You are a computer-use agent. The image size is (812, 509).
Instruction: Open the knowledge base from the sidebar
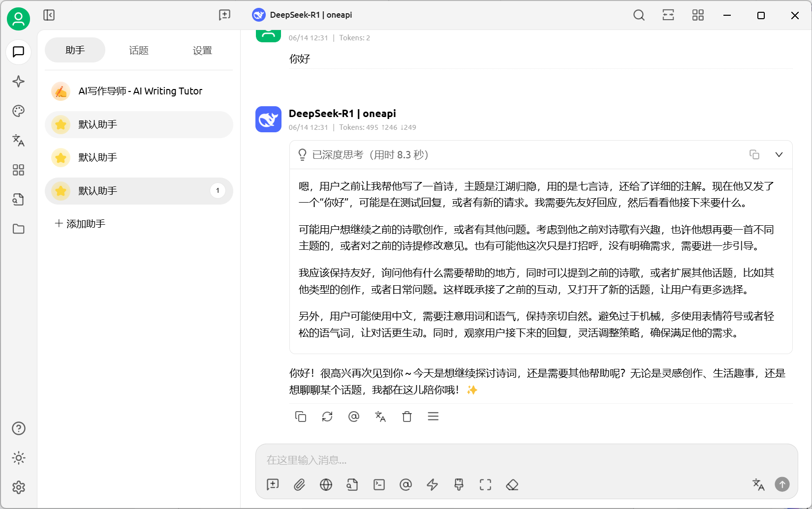(18, 199)
